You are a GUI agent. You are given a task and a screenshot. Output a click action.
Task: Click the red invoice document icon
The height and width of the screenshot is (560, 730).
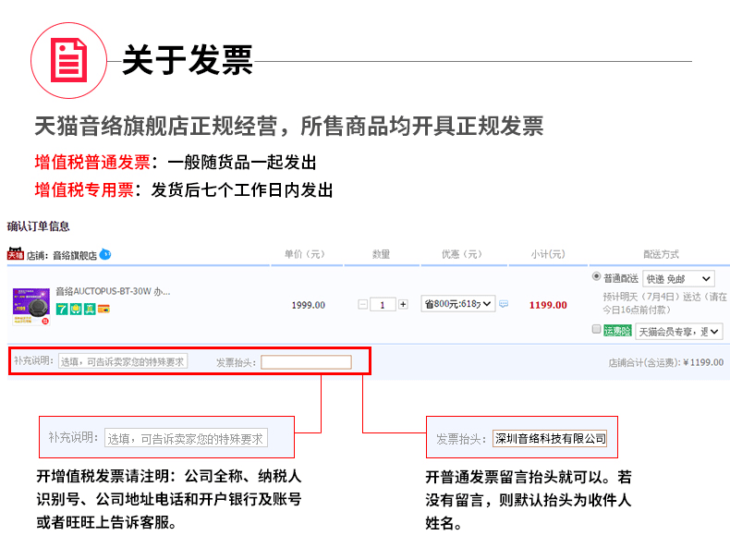click(69, 60)
